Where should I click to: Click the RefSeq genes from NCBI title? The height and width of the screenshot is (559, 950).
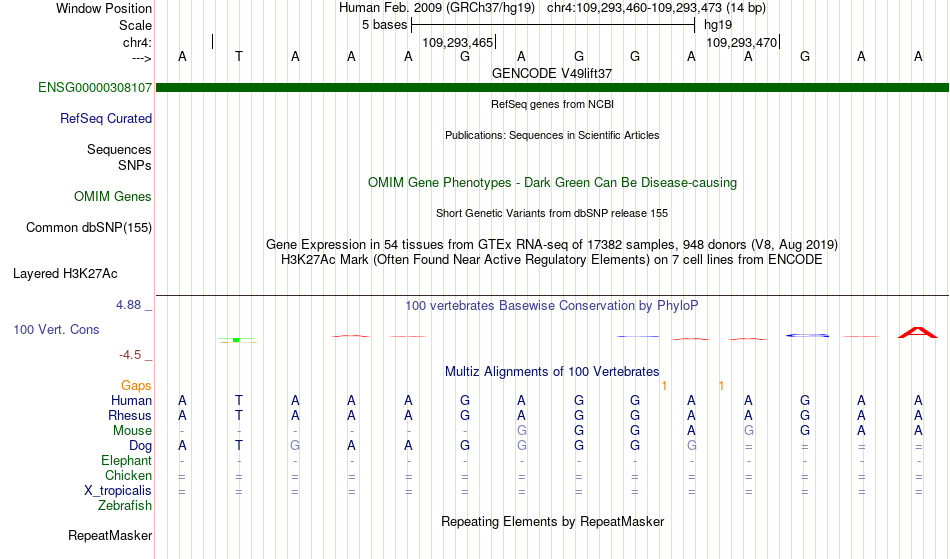552,104
